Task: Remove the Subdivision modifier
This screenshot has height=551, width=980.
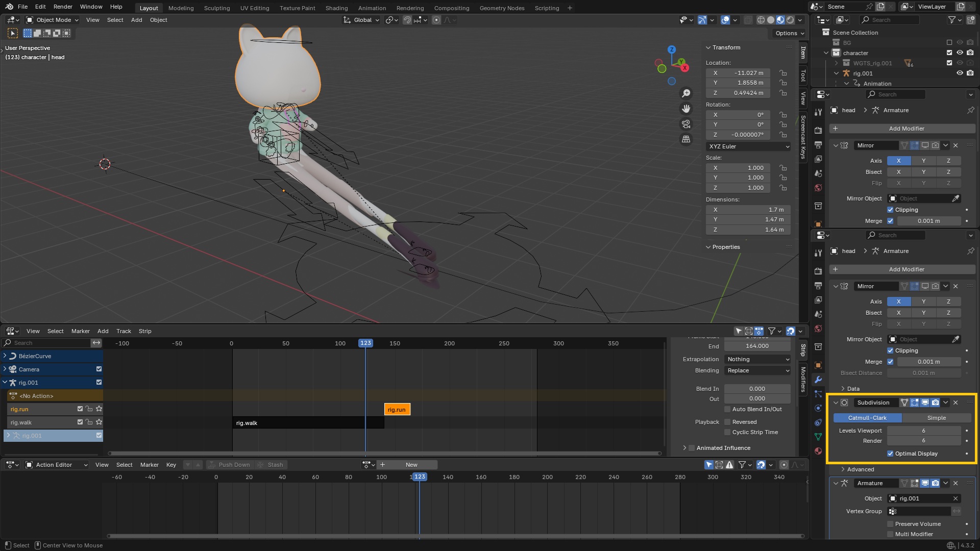Action: click(955, 403)
